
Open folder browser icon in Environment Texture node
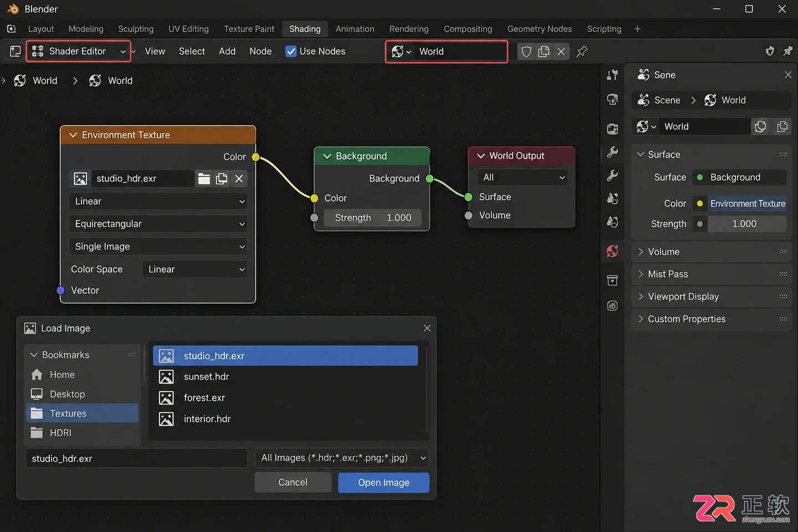tap(204, 178)
